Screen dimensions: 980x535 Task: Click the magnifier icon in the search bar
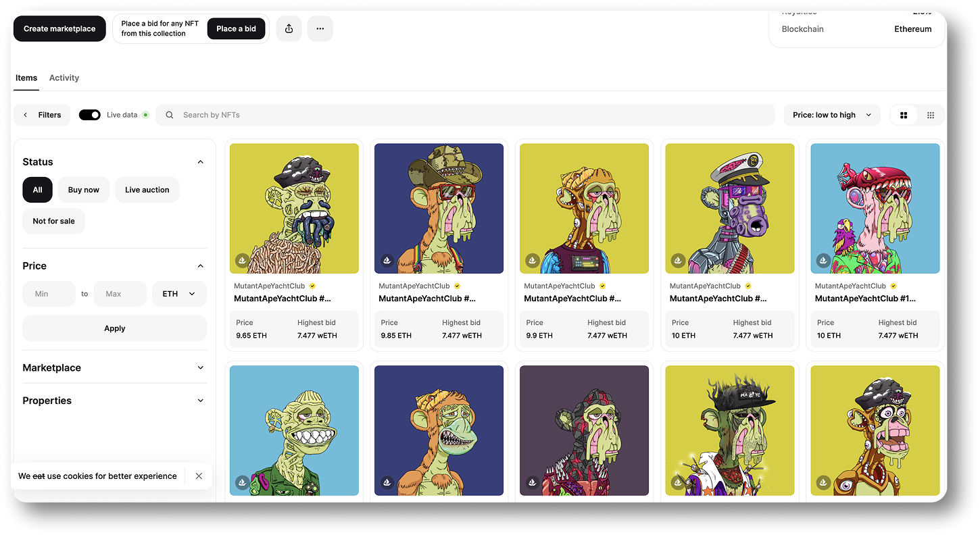[x=170, y=115]
